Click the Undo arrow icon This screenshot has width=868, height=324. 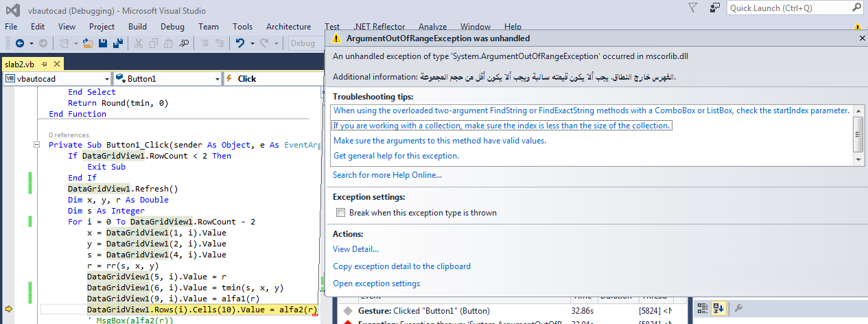[239, 43]
